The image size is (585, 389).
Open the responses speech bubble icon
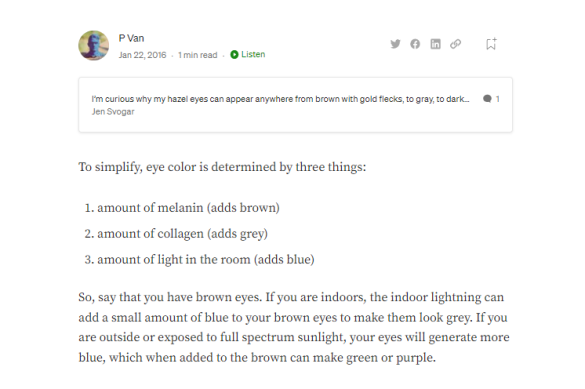click(x=487, y=99)
